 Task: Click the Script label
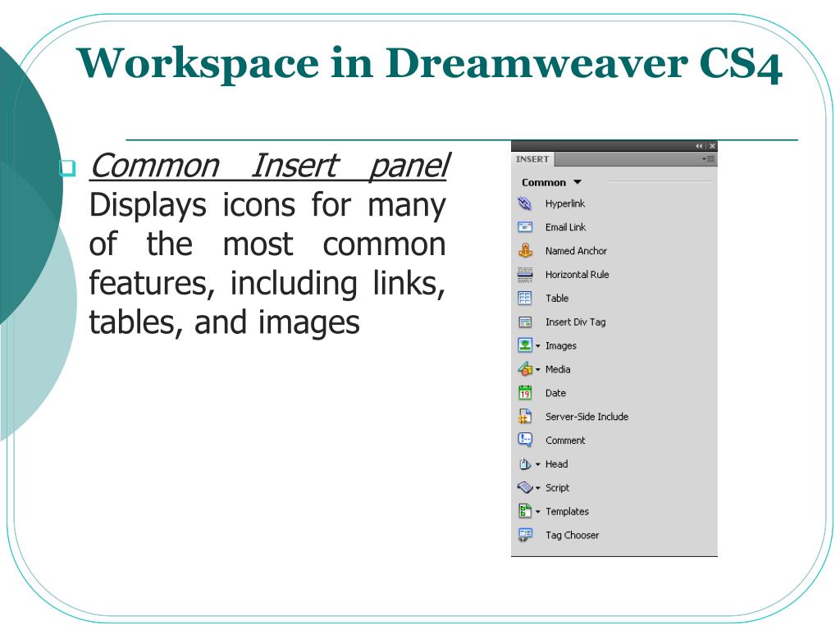coord(557,487)
